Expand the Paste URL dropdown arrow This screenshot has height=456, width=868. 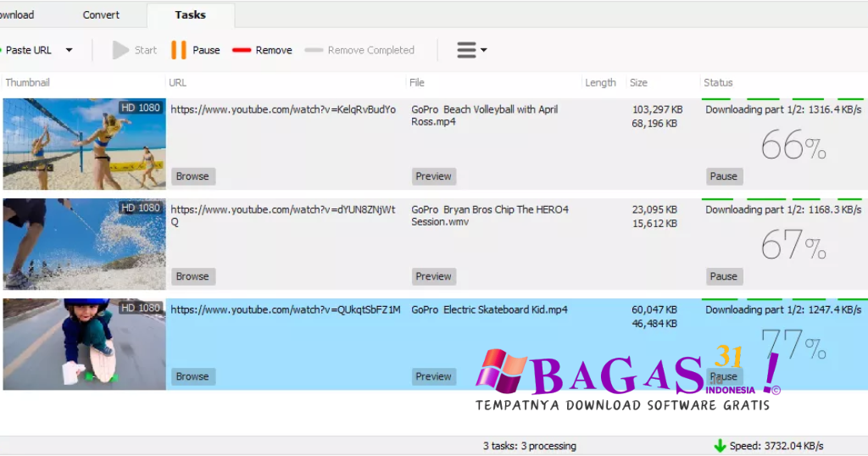coord(70,50)
